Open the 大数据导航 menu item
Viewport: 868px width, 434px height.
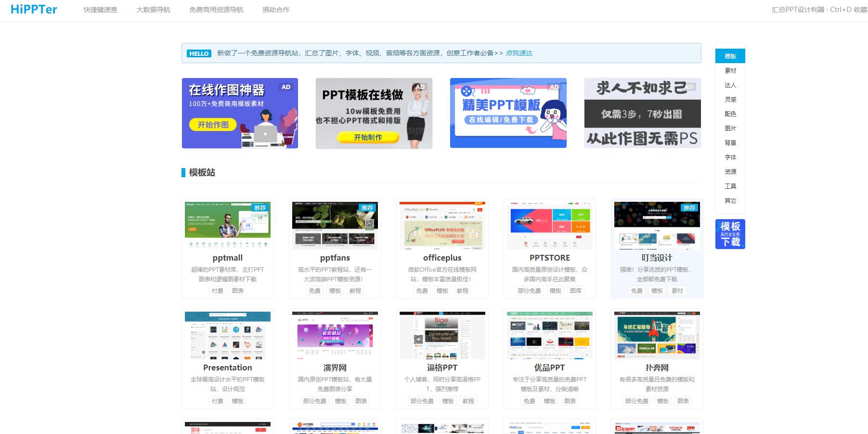click(x=153, y=9)
